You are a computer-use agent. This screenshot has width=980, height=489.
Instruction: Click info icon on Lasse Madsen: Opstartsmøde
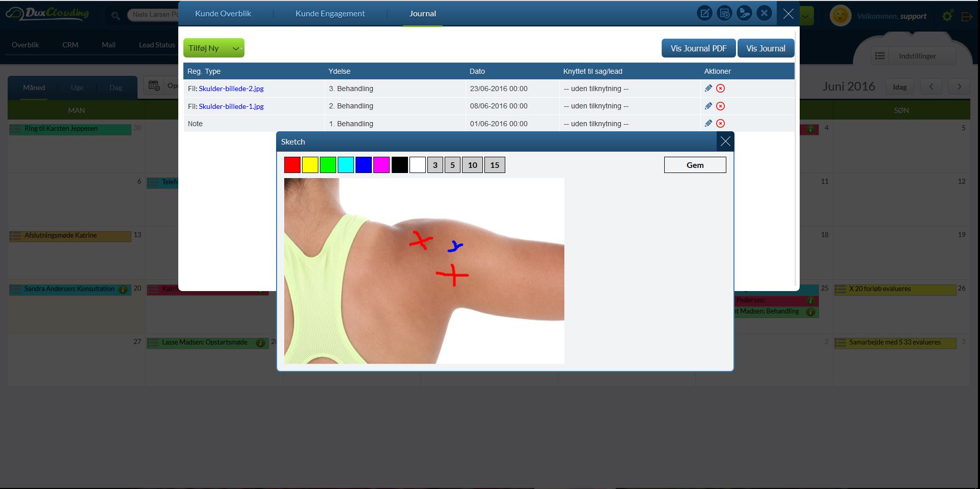pyautogui.click(x=260, y=343)
